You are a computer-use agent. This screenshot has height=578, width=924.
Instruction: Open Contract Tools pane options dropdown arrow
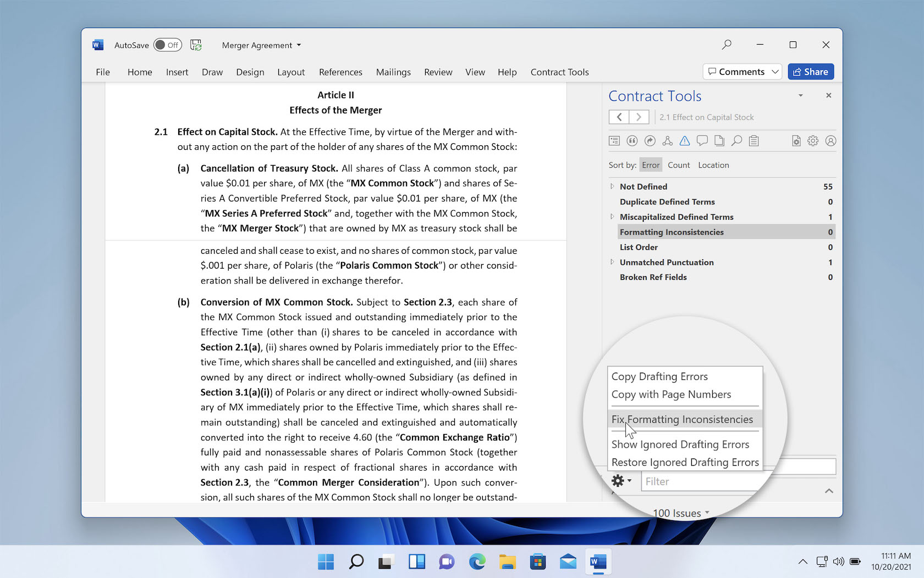click(801, 96)
